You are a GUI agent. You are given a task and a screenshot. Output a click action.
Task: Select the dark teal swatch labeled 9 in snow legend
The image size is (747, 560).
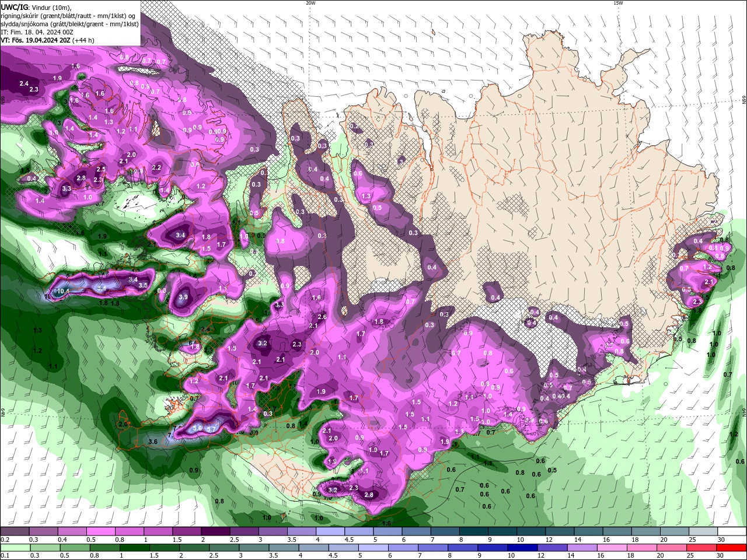click(502, 531)
